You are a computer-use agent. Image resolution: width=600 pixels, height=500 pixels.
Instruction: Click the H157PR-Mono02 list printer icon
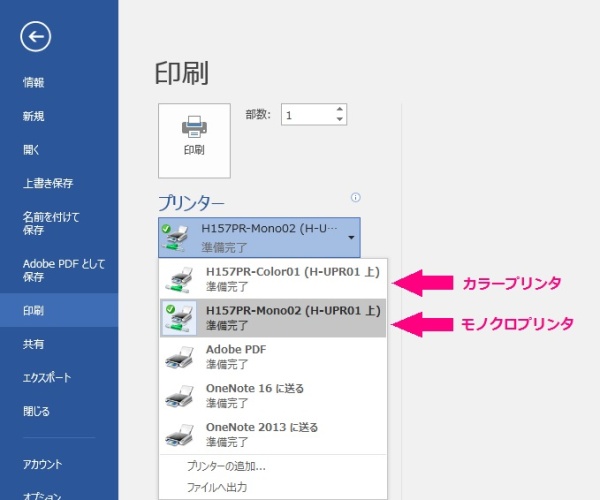click(x=179, y=318)
